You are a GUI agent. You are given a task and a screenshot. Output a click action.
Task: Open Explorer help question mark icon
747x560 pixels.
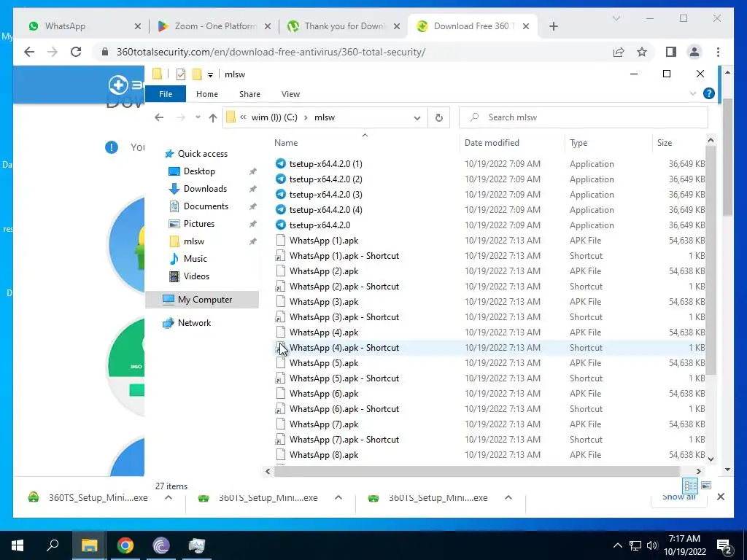pyautogui.click(x=708, y=94)
